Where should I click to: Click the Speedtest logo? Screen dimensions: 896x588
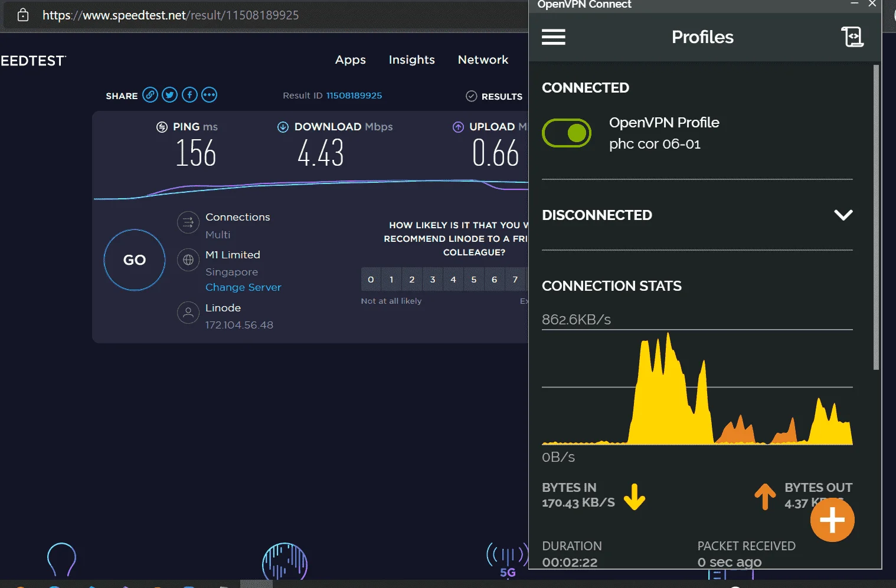pos(33,61)
